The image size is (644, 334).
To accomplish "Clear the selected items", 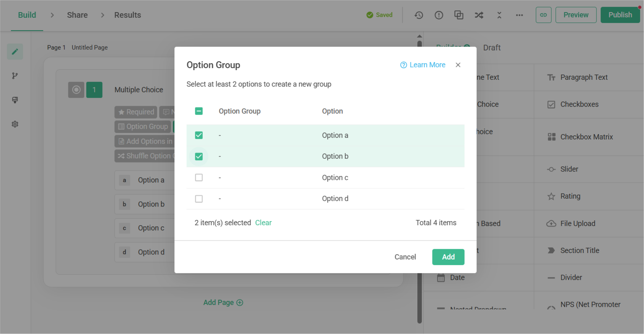I will [263, 223].
